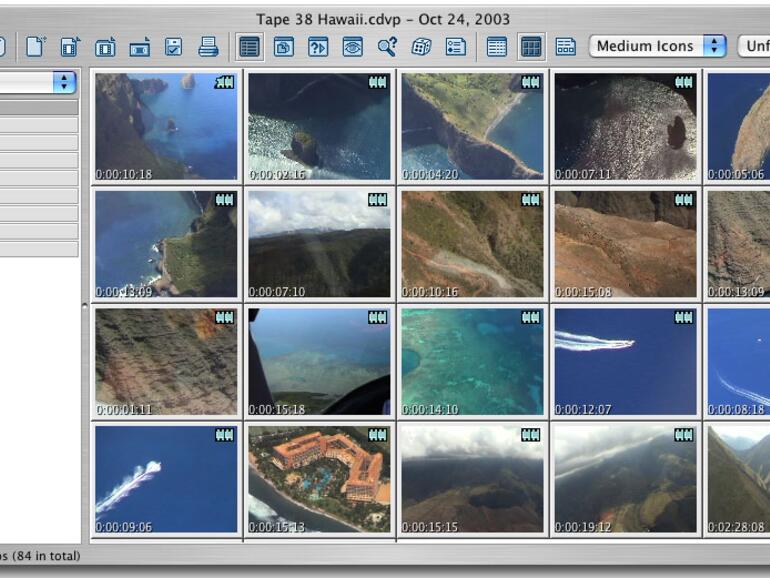Click the new blank document toolbar icon
The image size is (770, 578).
point(35,47)
